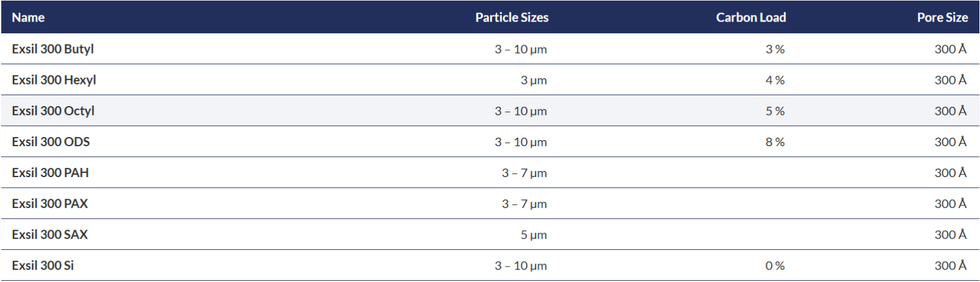The image size is (980, 282).
Task: Open the Exsil 300 PAH product link
Action: click(50, 172)
